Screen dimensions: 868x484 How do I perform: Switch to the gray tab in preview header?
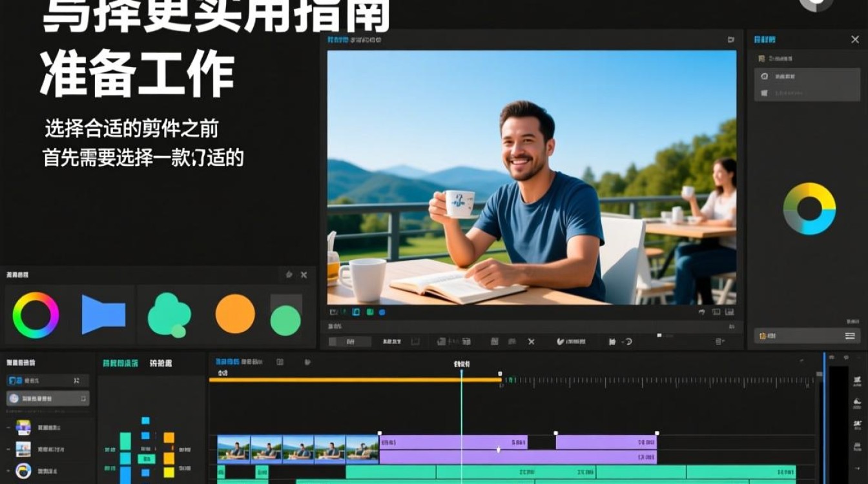point(366,39)
